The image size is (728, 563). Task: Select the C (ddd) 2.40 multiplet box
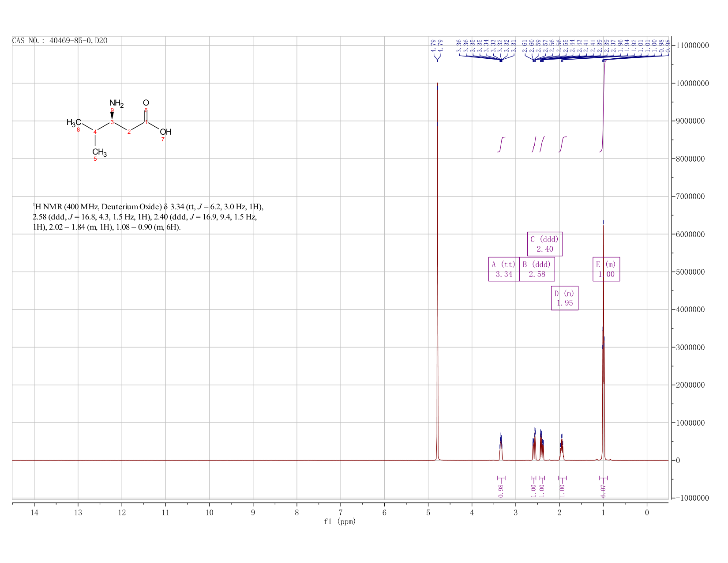tap(545, 244)
